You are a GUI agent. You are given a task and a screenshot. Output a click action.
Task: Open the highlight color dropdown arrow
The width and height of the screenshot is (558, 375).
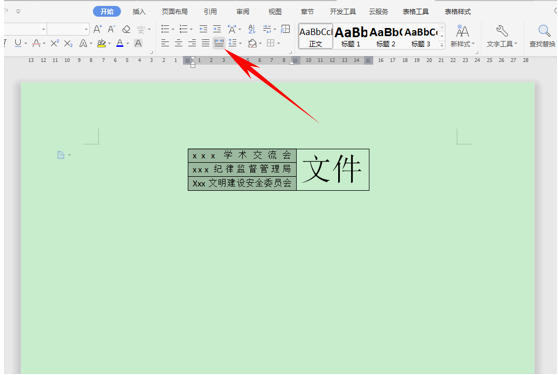(109, 44)
